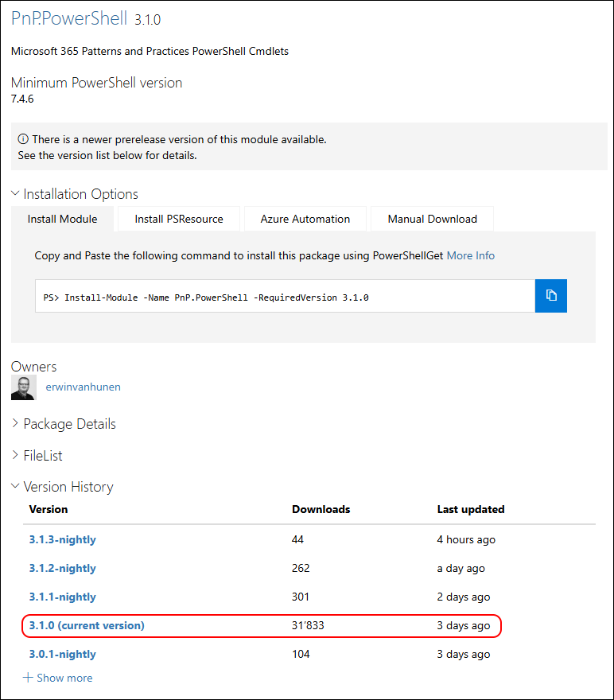Click the info icon in prerelease notice

coord(23,139)
